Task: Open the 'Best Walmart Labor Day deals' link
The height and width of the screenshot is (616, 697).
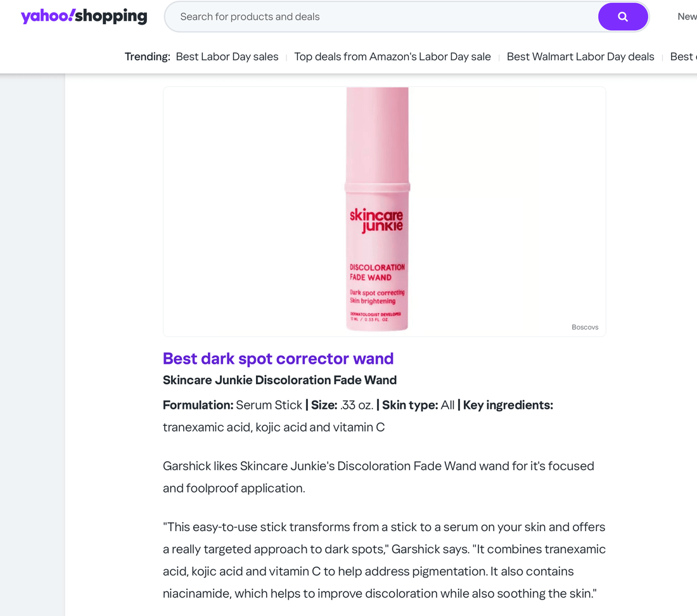Action: [580, 56]
